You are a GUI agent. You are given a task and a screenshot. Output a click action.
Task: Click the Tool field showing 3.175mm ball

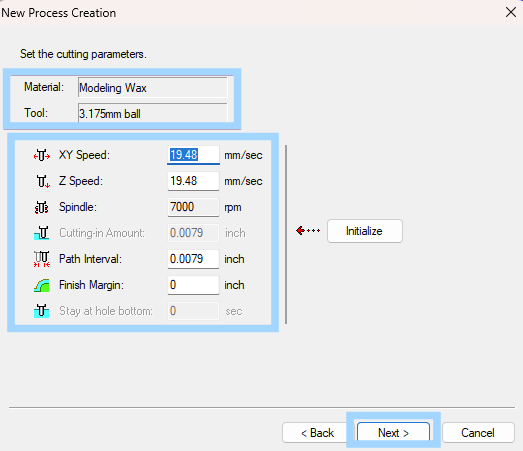click(153, 113)
